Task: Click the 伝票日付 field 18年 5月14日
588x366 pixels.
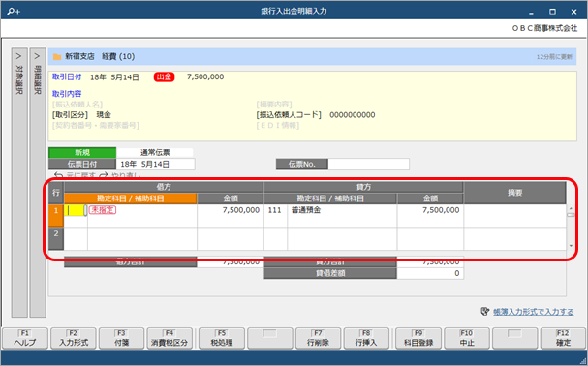Action: (x=155, y=165)
